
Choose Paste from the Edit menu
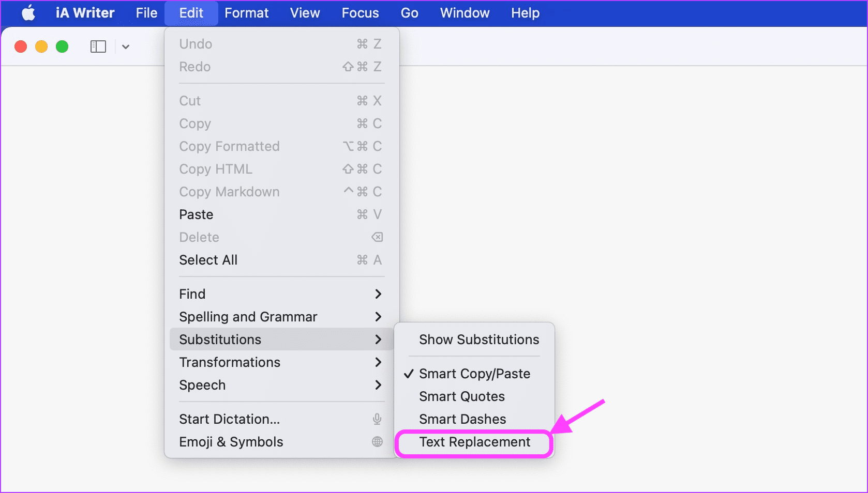pyautogui.click(x=281, y=214)
